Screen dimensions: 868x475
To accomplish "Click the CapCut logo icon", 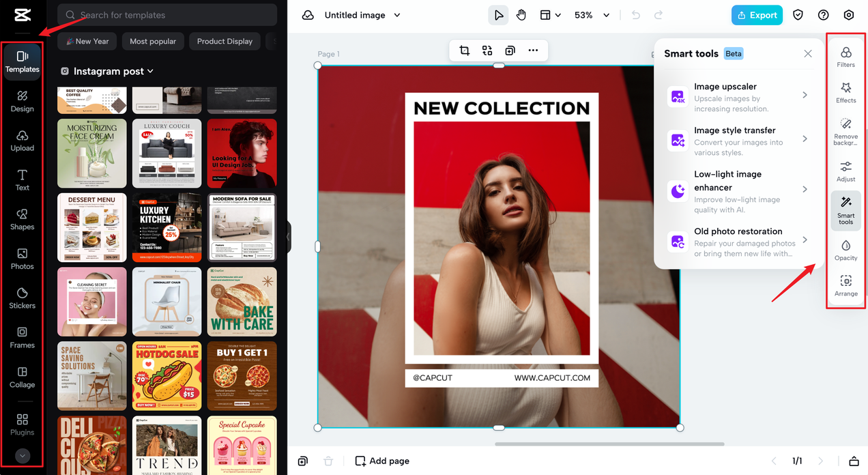I will [x=23, y=15].
